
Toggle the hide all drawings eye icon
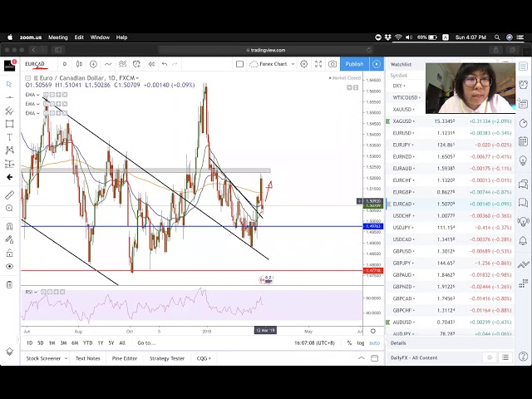point(9,267)
